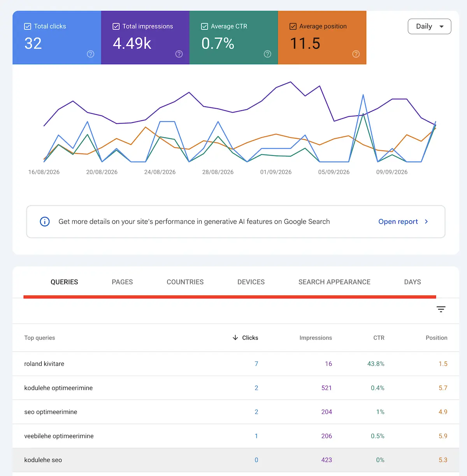Sort table by Clicks column header
This screenshot has height=476, width=467.
pos(250,338)
